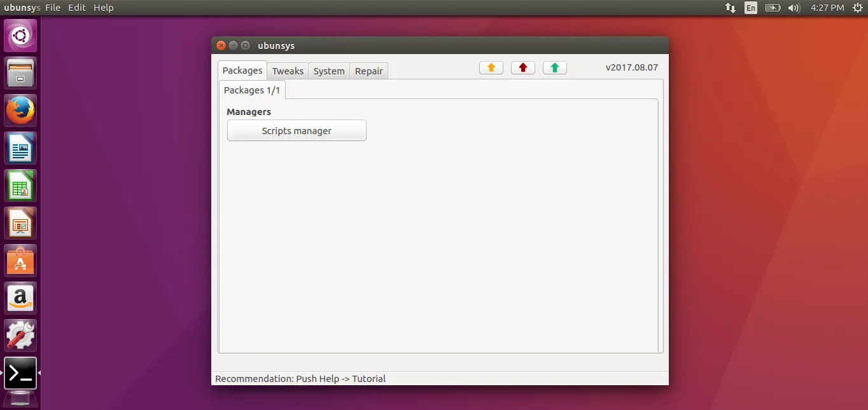Open the Terminal from the launcher
This screenshot has width=868, height=410.
coord(20,373)
